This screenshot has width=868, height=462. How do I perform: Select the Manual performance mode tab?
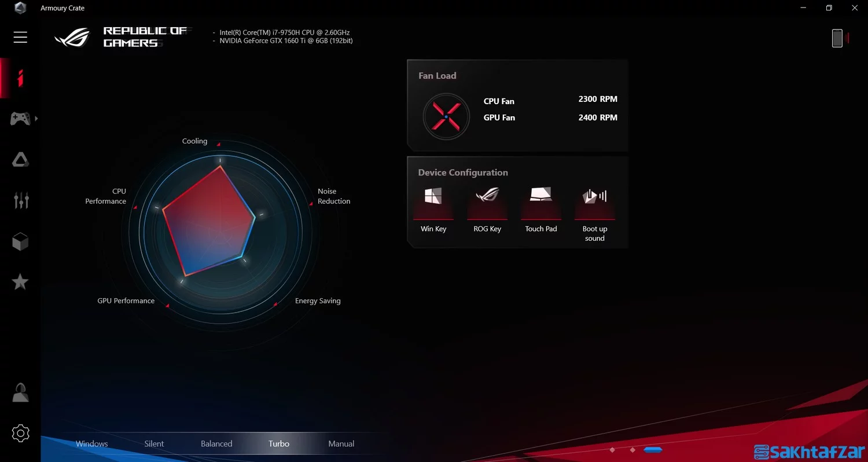[341, 443]
